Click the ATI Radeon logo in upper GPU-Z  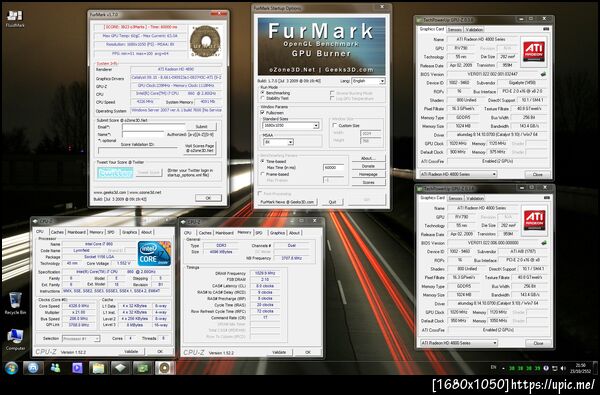tap(533, 51)
